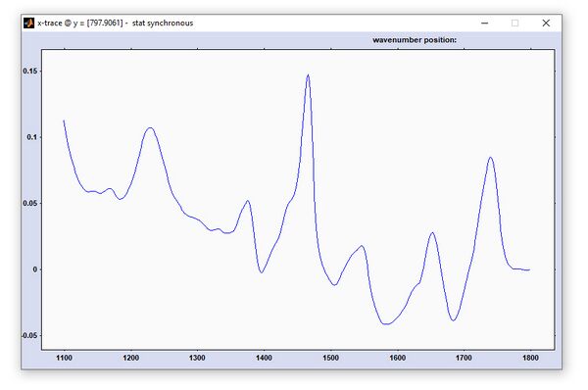Select the curve peak near 1740 wavenumber
The image size is (588, 390).
click(x=491, y=158)
